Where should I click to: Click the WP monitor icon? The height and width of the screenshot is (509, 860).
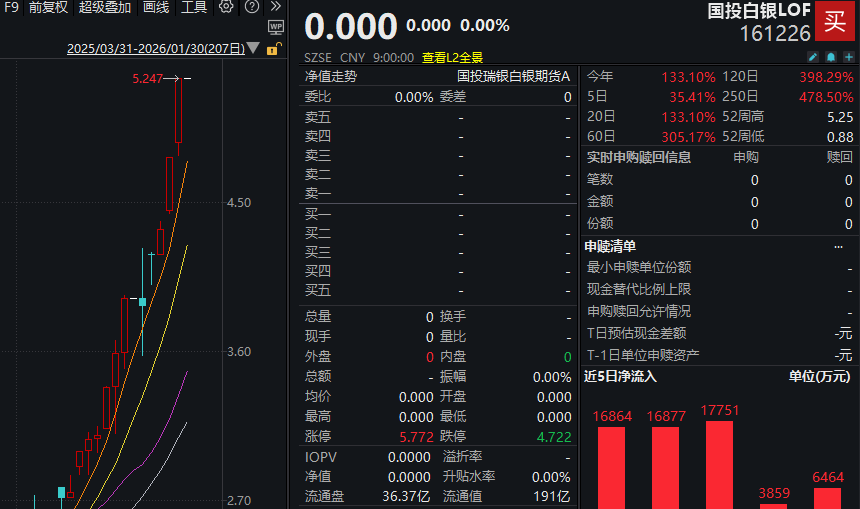276,27
